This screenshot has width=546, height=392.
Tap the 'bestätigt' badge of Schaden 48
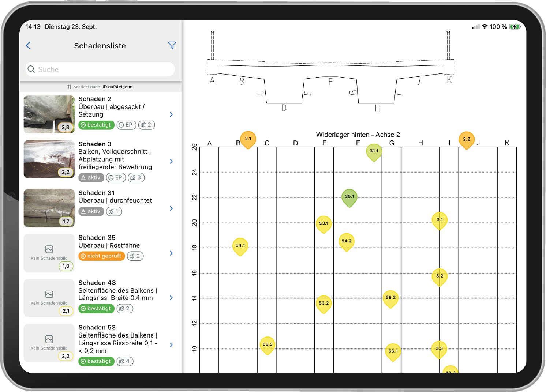(96, 309)
